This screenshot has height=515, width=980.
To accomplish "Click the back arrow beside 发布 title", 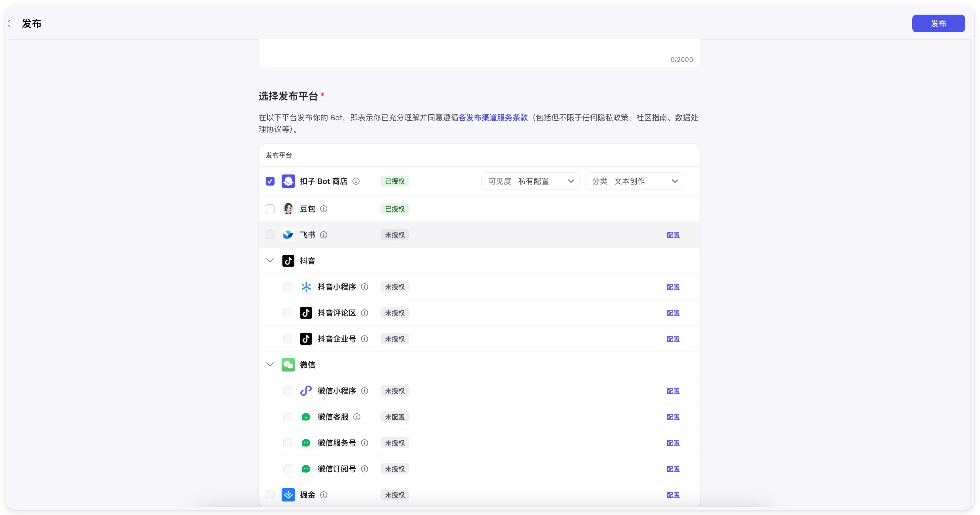I will 9,23.
